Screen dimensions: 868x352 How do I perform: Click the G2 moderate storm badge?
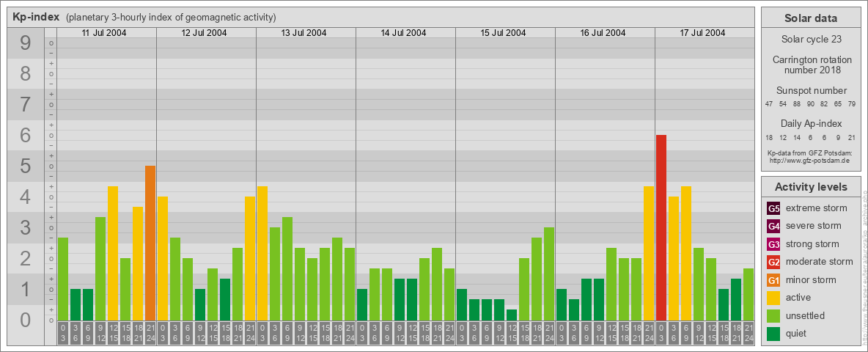click(x=773, y=262)
